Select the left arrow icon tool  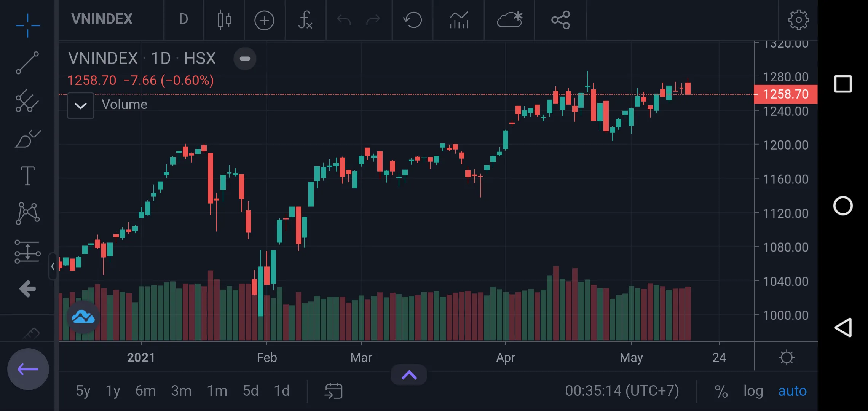point(27,289)
